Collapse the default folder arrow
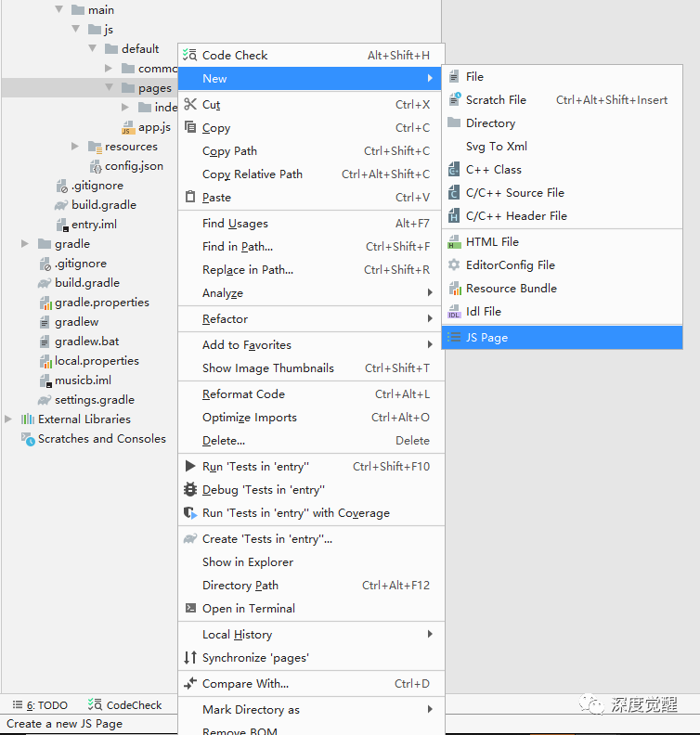Image resolution: width=700 pixels, height=735 pixels. click(x=92, y=48)
